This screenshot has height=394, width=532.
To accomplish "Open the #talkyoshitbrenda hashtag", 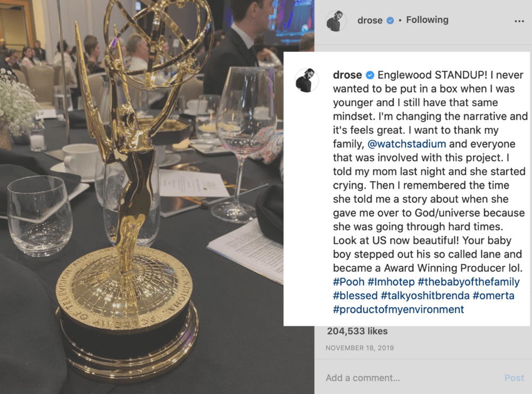I will click(x=425, y=296).
